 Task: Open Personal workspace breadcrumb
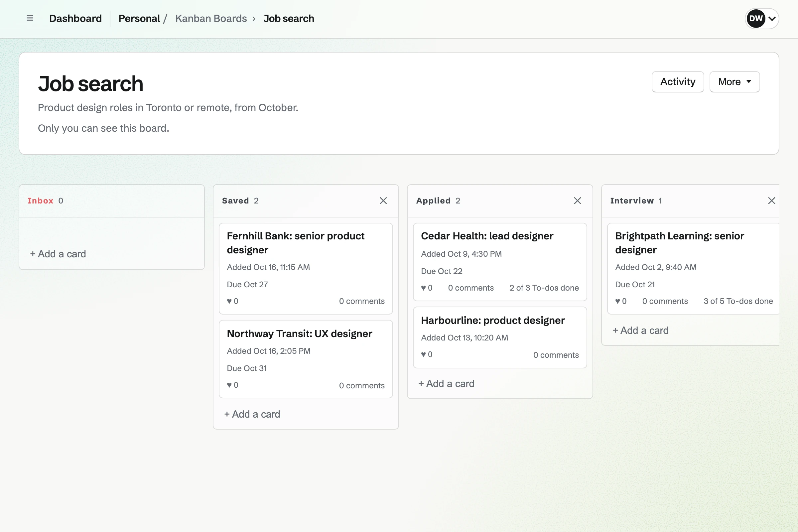[139, 18]
